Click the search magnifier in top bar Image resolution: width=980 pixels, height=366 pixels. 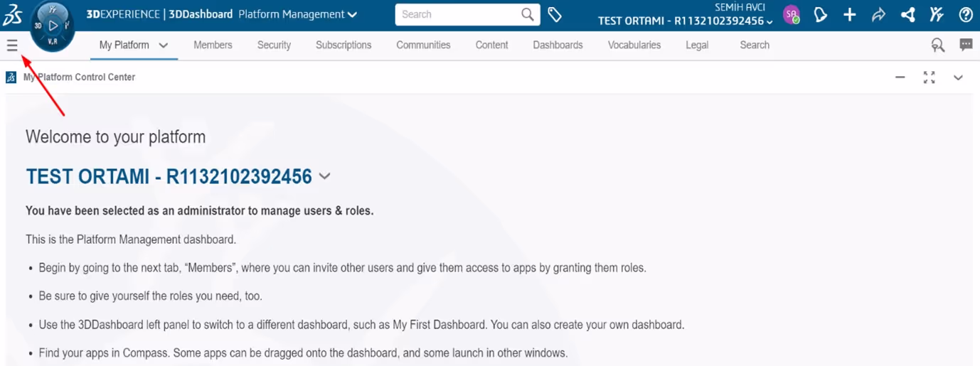point(528,14)
